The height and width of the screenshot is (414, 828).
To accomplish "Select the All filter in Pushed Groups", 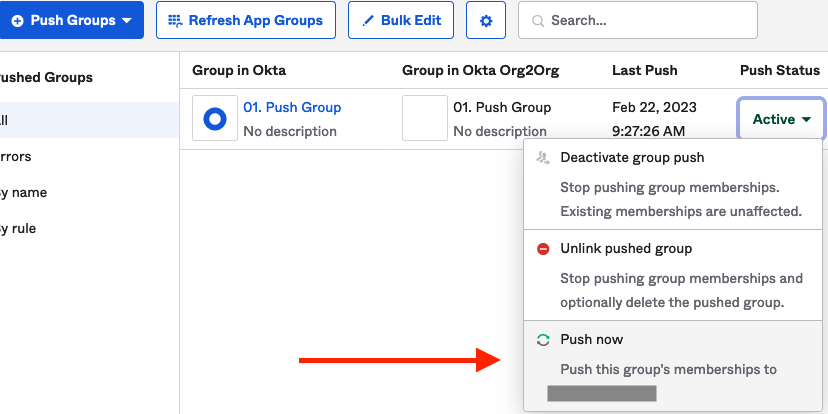I will [90, 120].
